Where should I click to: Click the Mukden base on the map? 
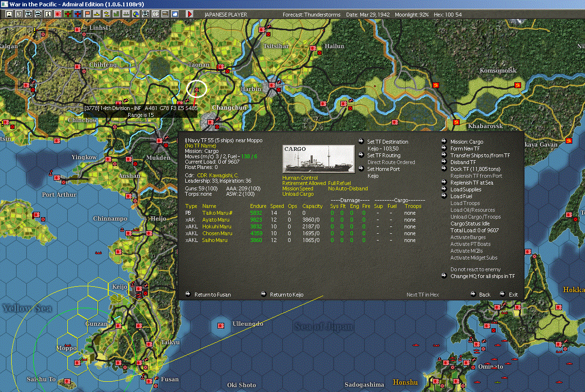point(159,141)
